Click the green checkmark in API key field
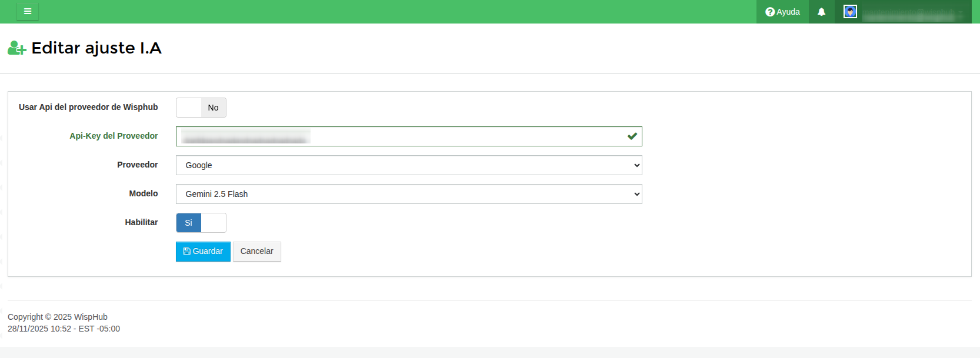980x358 pixels. (632, 136)
